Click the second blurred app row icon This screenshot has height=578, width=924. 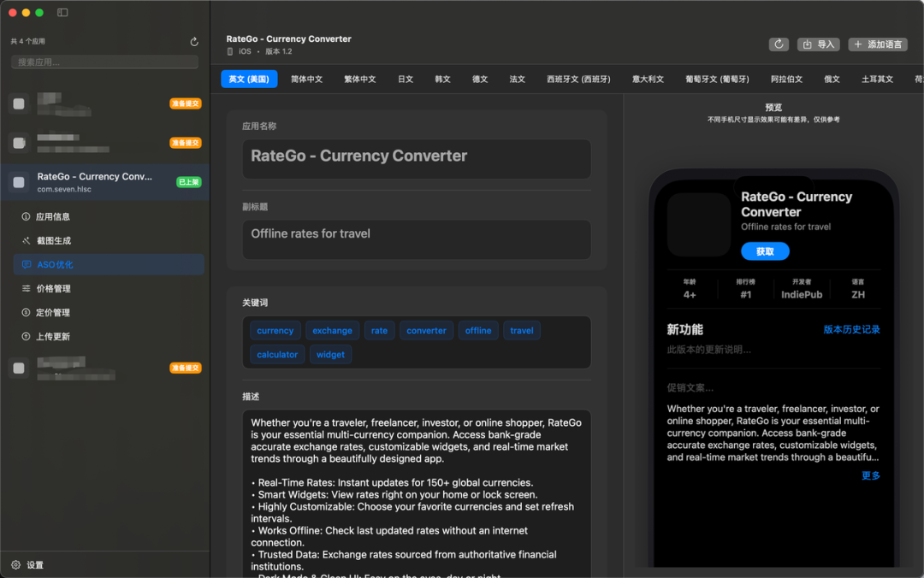point(19,143)
